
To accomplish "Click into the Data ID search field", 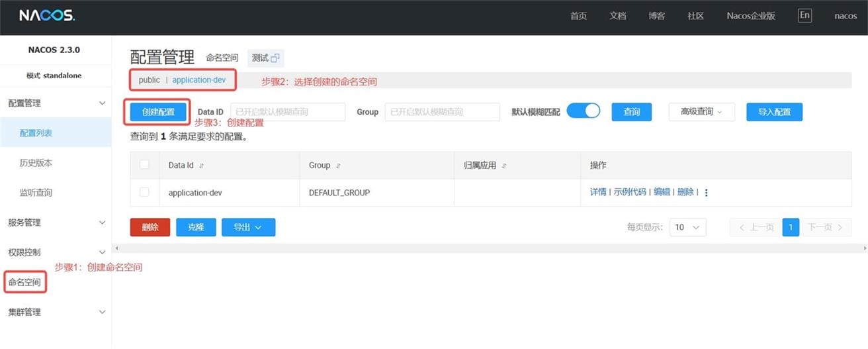I will point(288,112).
